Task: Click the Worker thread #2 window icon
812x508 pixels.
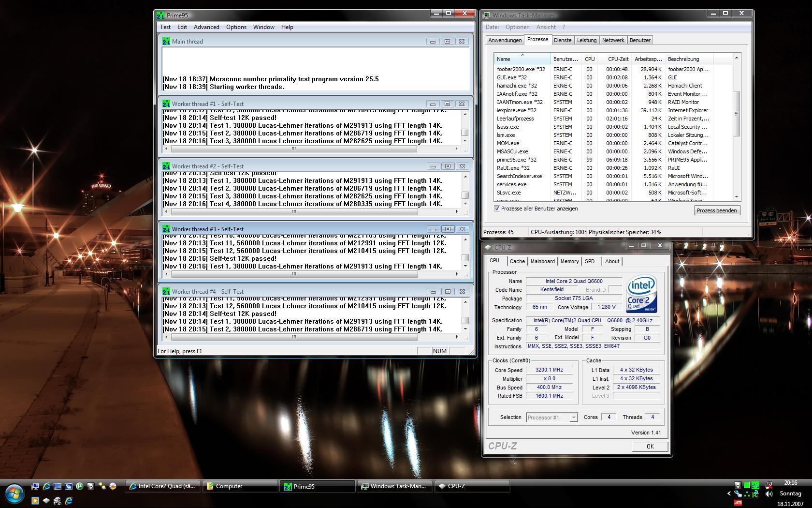Action: [166, 166]
